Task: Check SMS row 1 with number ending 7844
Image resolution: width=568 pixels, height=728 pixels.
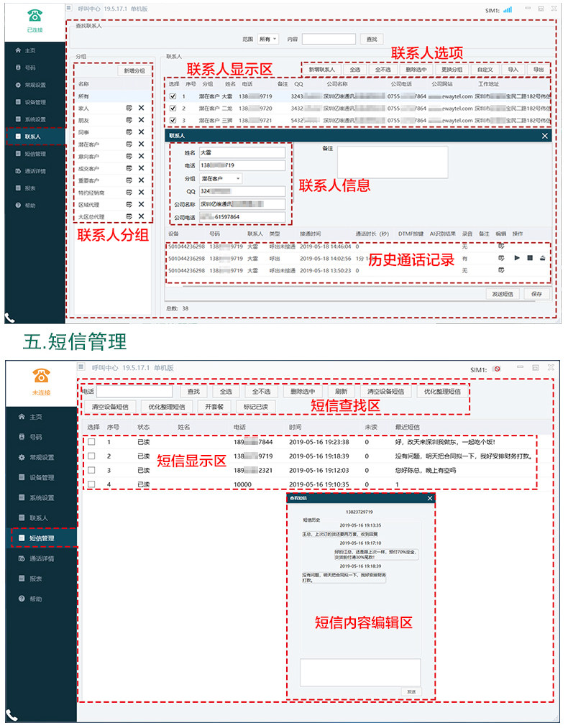Action: click(x=91, y=442)
